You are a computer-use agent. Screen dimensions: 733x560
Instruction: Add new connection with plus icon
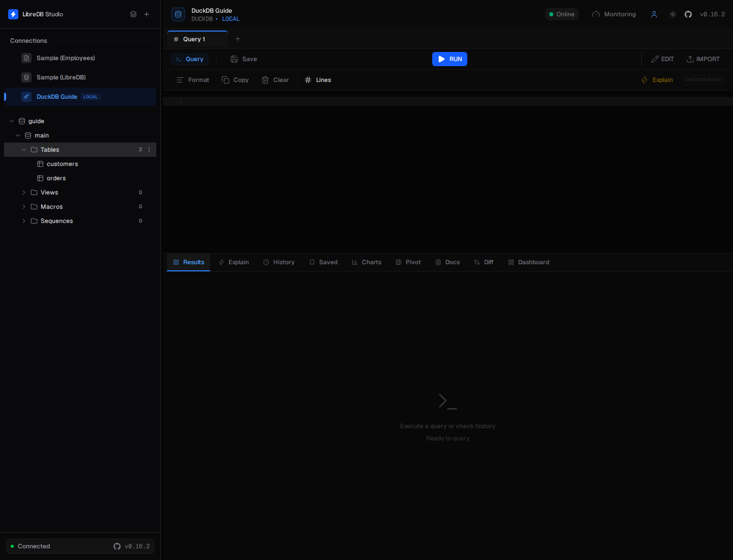pyautogui.click(x=147, y=14)
